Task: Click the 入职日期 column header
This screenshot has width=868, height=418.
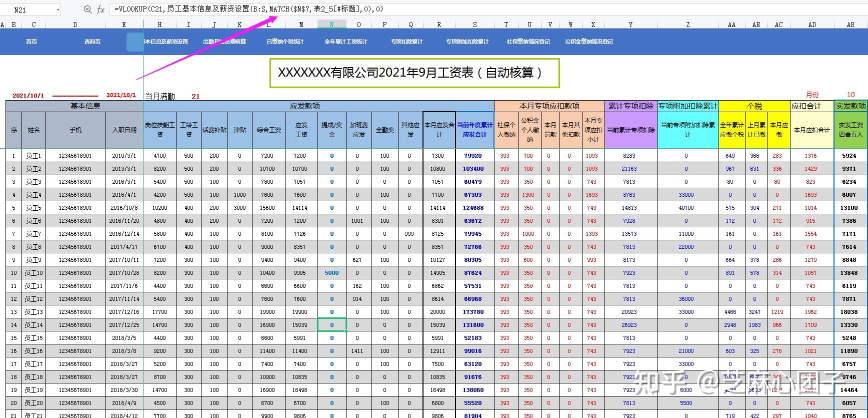Action: point(124,130)
